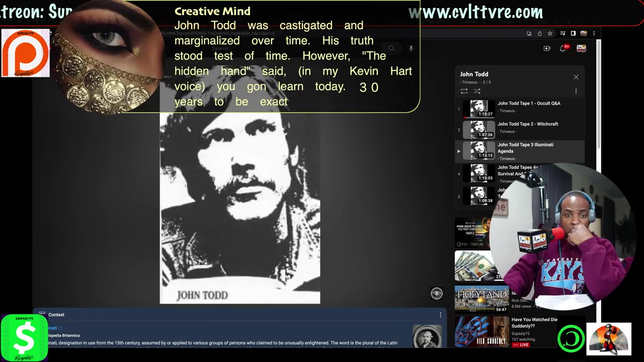Click the playlist Timaeus 3 / 5 text
Screen dimensions: 644x362
pyautogui.click(x=476, y=82)
